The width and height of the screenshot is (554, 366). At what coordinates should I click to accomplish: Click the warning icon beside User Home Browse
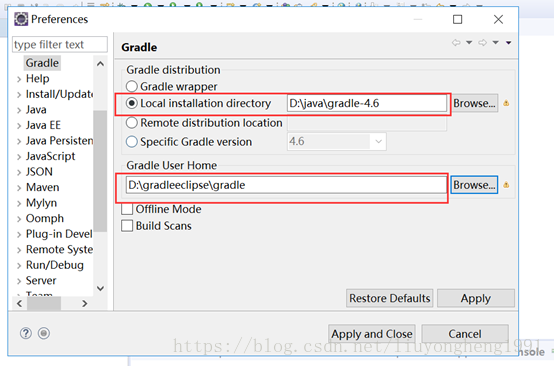506,185
